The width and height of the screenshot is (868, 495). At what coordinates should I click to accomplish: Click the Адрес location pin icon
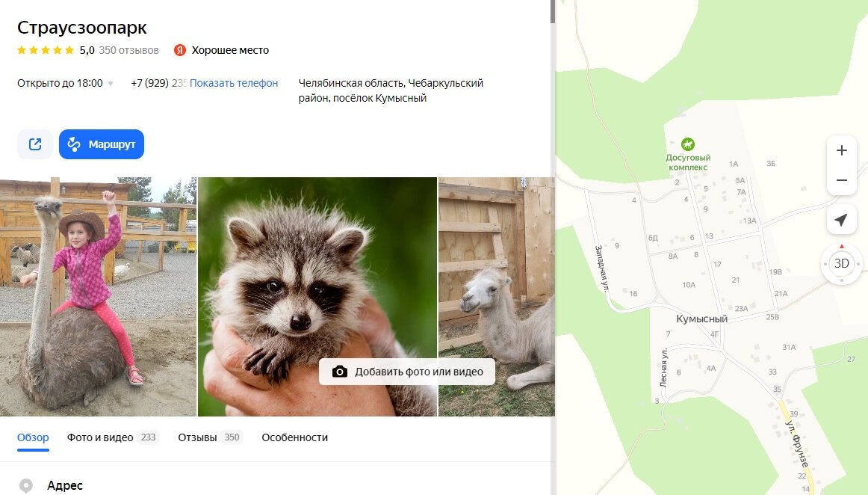click(26, 485)
